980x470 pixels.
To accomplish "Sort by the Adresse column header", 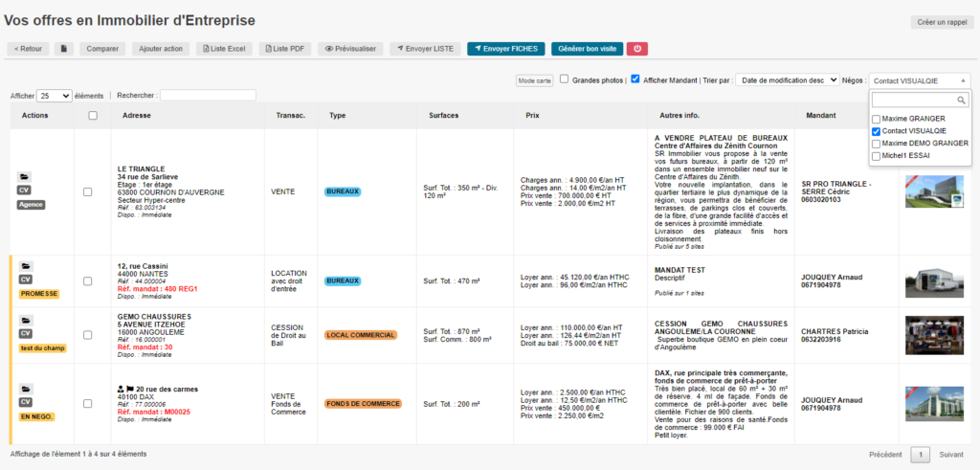I will [137, 115].
